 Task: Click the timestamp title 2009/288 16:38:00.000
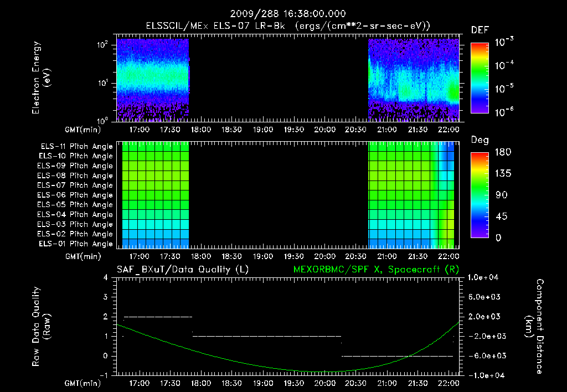click(288, 14)
